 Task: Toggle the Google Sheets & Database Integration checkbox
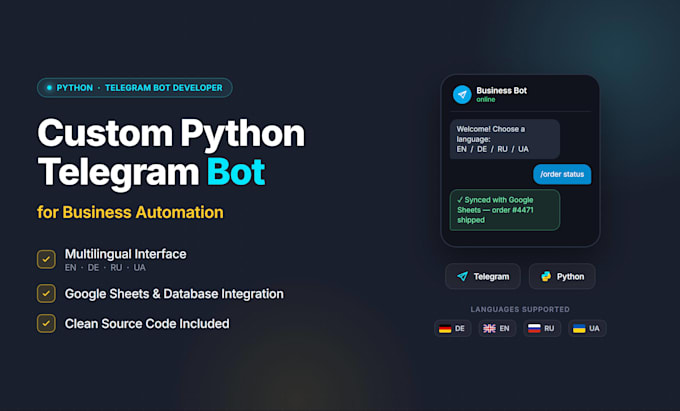click(46, 294)
